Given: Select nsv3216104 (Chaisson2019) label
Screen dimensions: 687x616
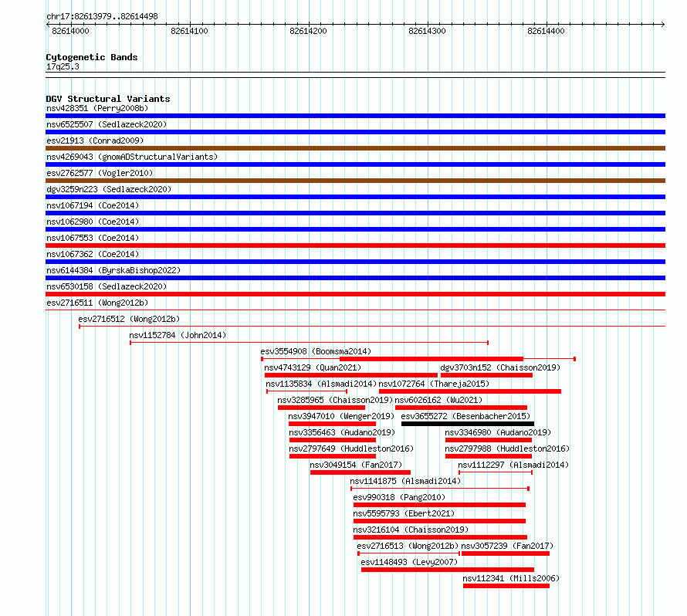Looking at the screenshot, I should [x=411, y=530].
